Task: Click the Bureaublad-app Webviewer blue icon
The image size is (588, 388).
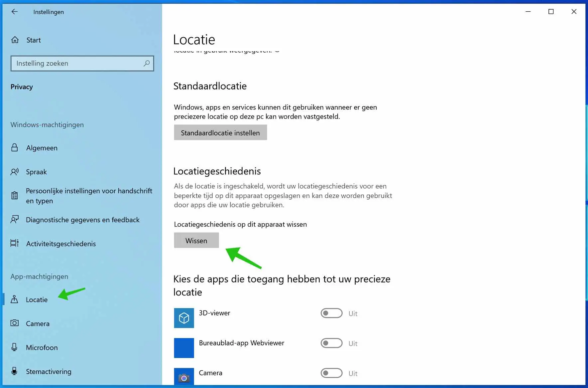Action: 184,348
